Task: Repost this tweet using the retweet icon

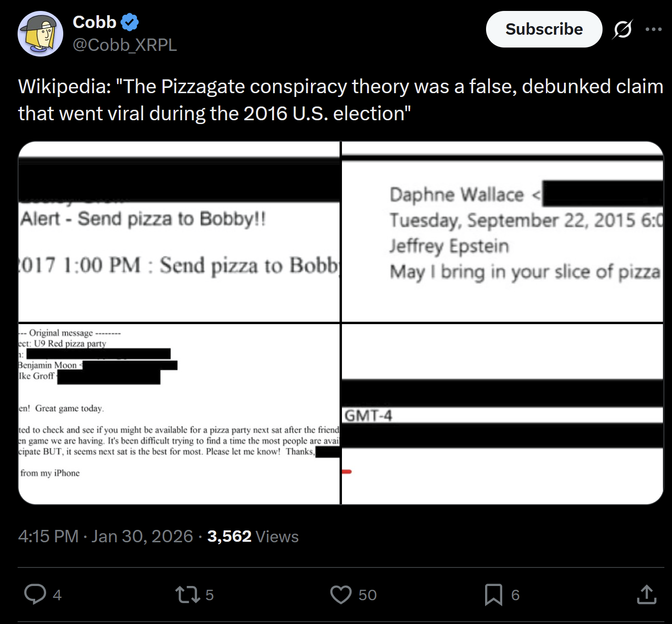Action: tap(186, 595)
